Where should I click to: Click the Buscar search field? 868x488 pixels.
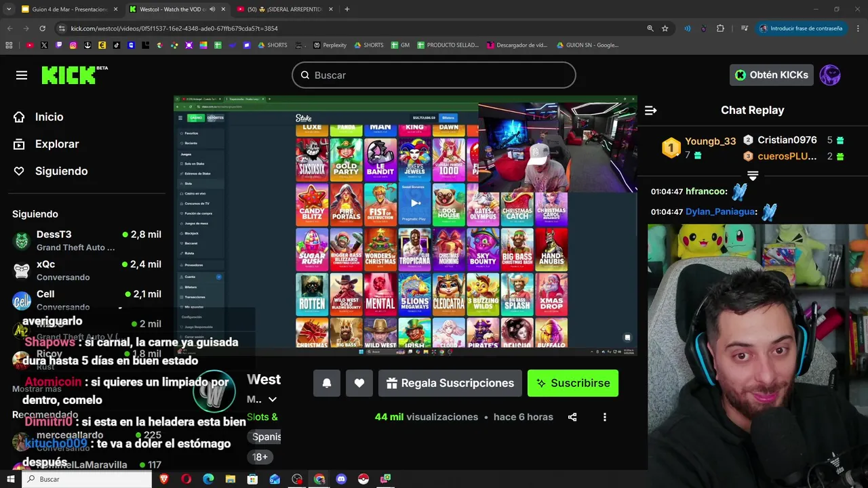pyautogui.click(x=434, y=75)
